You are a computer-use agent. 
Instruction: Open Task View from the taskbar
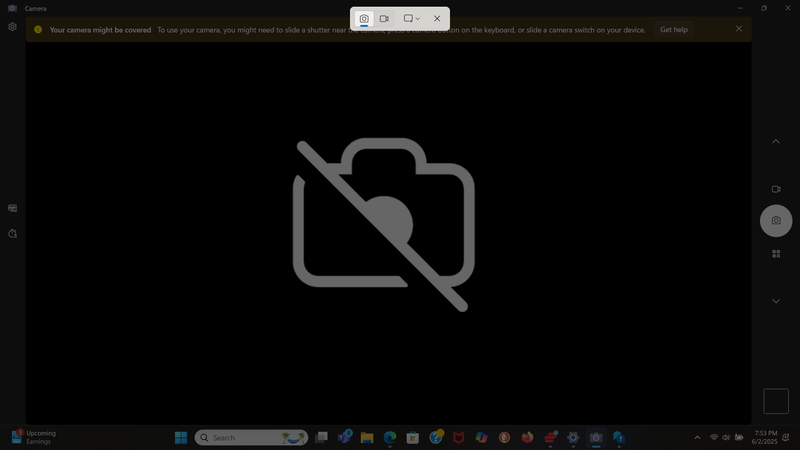click(321, 438)
